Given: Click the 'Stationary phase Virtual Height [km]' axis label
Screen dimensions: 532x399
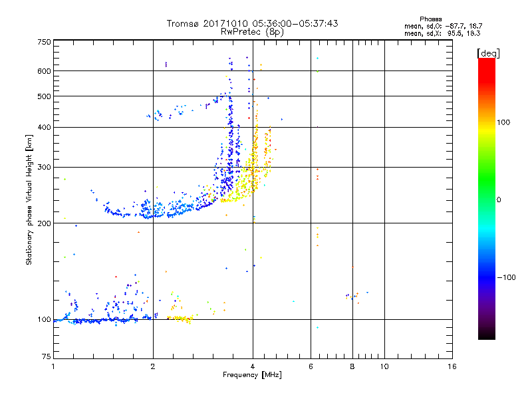Looking at the screenshot, I should (29, 199).
